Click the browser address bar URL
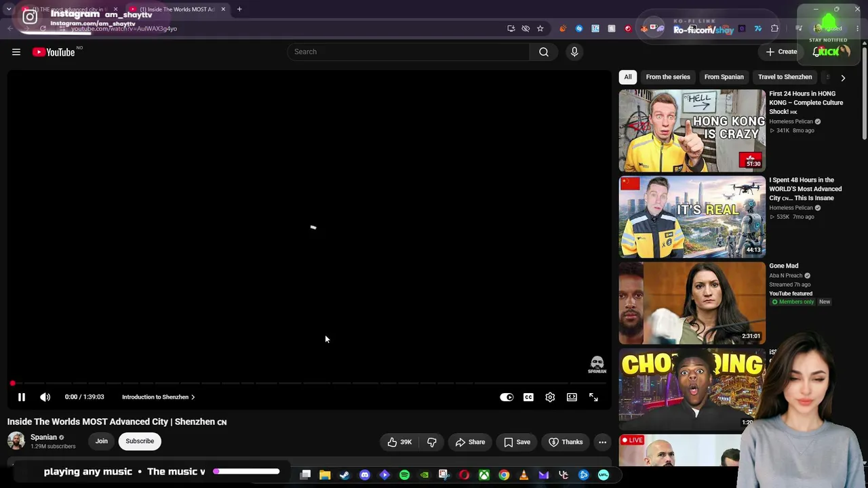 [124, 28]
